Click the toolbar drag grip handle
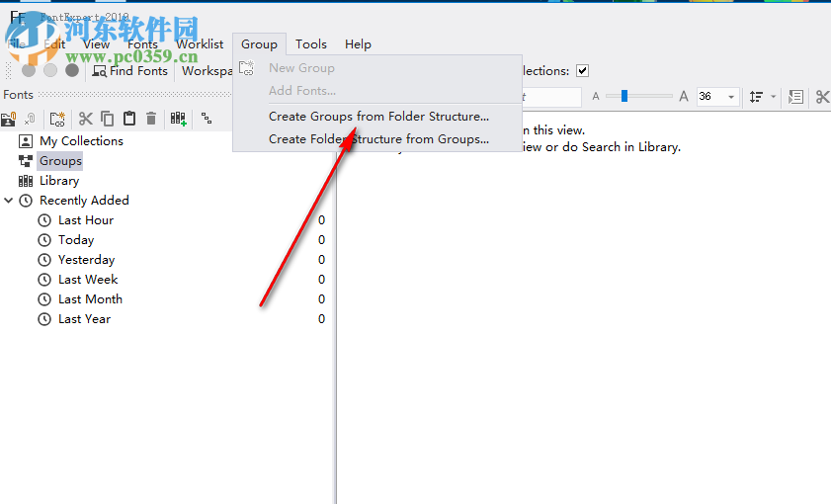This screenshot has width=831, height=504. [x=8, y=70]
